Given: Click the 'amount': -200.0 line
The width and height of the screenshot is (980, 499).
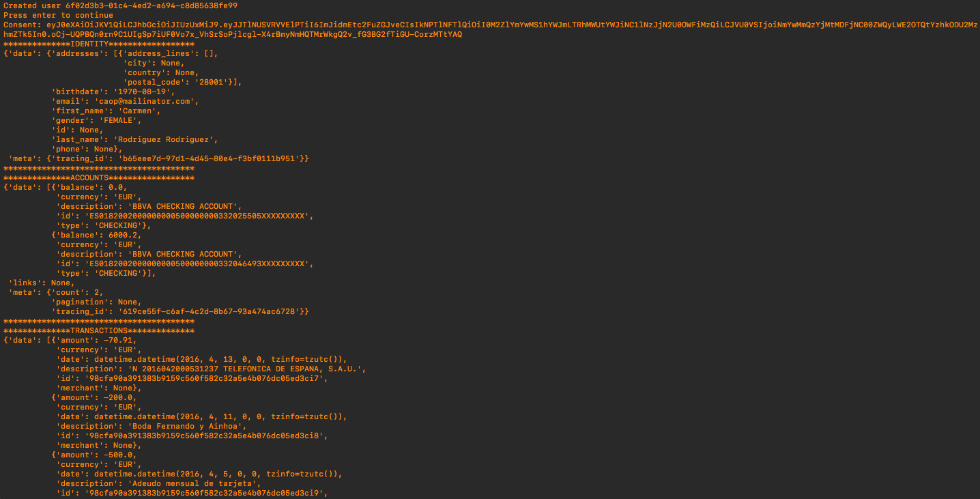Looking at the screenshot, I should (x=95, y=397).
